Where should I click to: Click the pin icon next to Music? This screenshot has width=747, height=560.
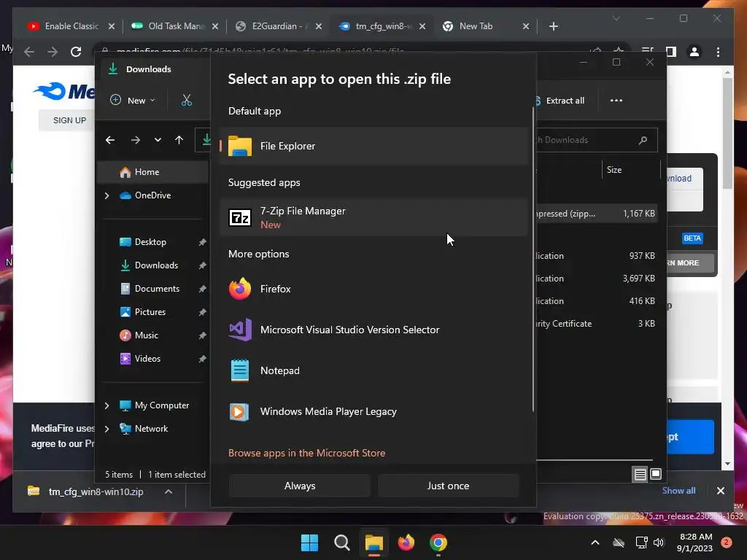(202, 335)
